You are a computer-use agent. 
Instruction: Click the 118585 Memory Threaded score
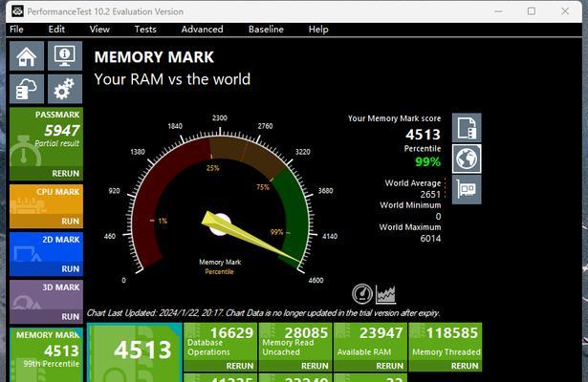coord(452,332)
